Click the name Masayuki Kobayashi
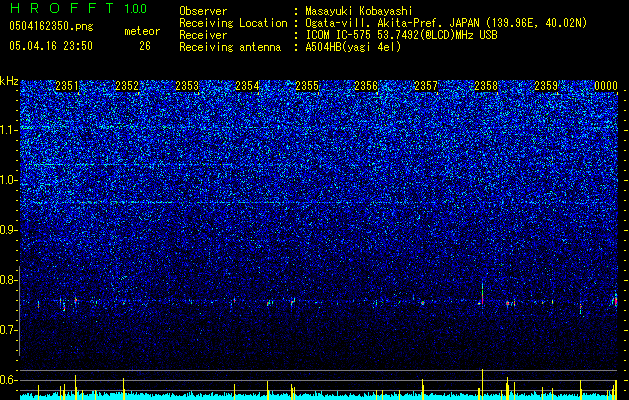The width and height of the screenshot is (629, 400). pos(359,11)
